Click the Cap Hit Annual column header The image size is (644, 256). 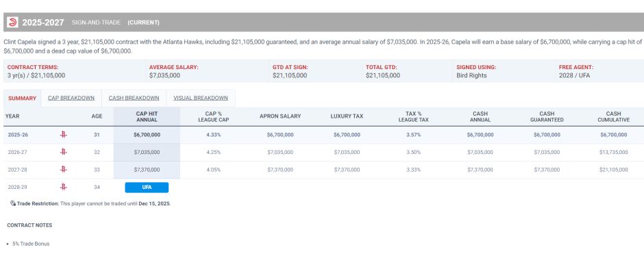(x=147, y=116)
